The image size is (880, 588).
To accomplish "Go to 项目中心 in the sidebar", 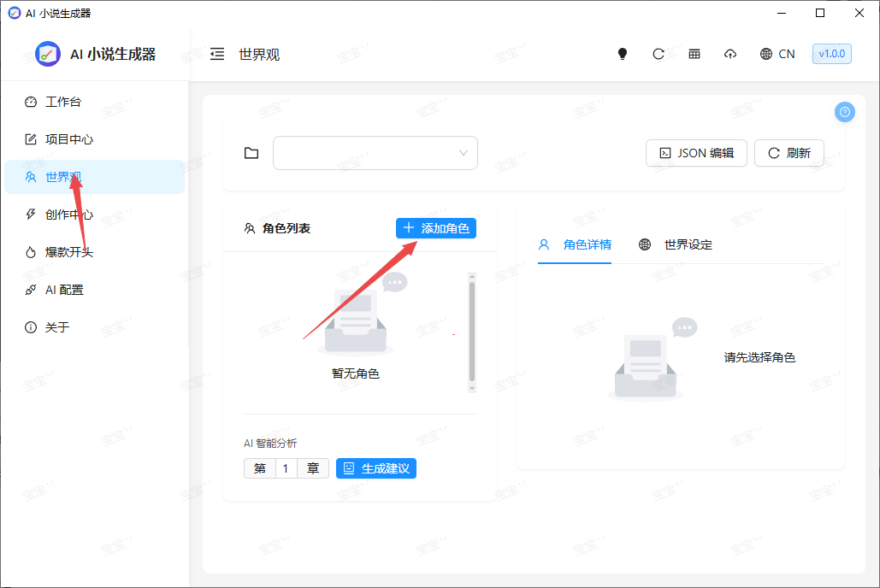I will pyautogui.click(x=68, y=139).
